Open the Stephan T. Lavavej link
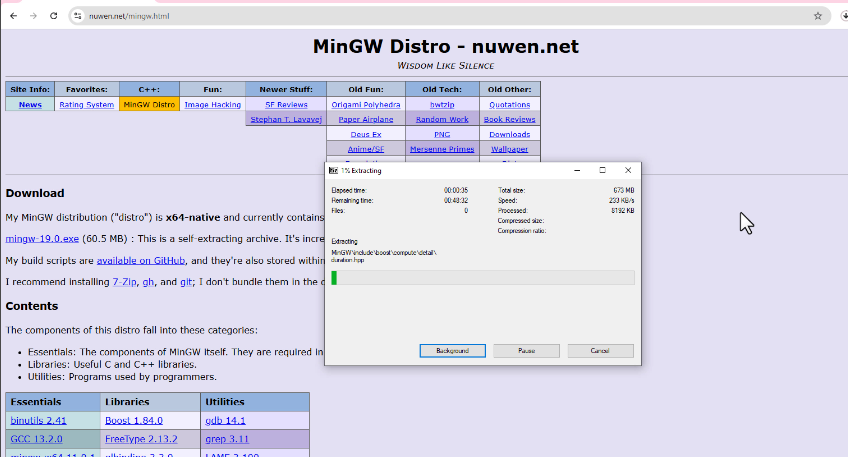This screenshot has width=848, height=457. coord(286,120)
